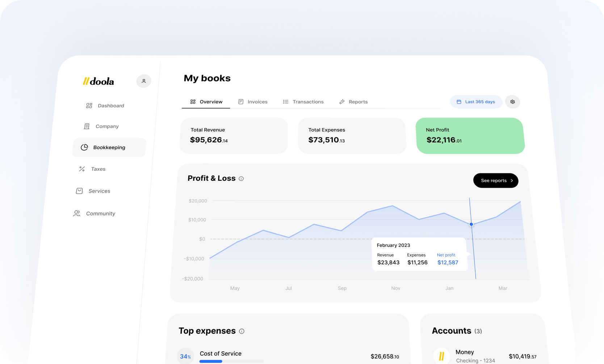Click the Community people icon
The width and height of the screenshot is (604, 364).
(77, 214)
